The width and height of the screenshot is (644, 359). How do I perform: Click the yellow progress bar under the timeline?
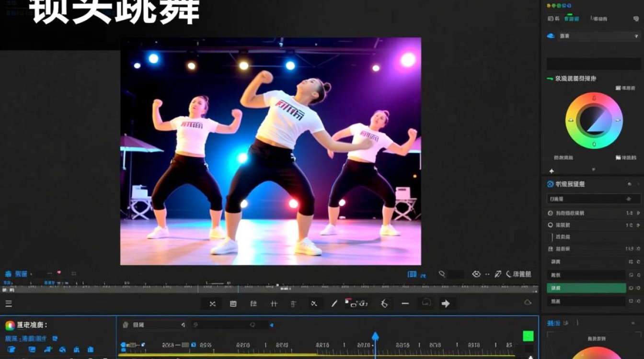tap(316, 355)
